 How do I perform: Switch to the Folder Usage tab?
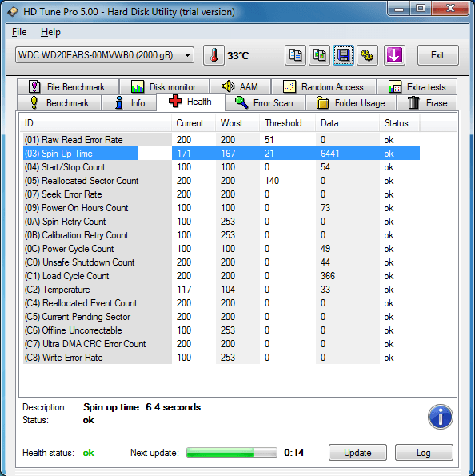click(351, 103)
